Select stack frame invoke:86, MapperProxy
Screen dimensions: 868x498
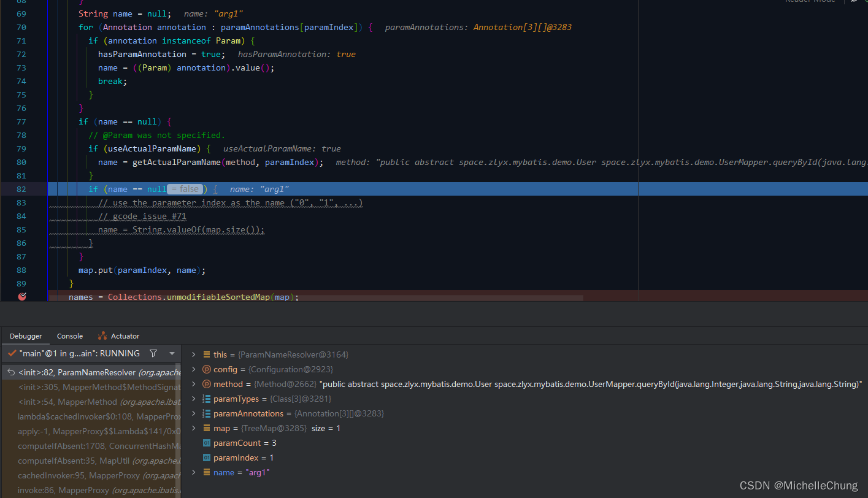pyautogui.click(x=92, y=490)
